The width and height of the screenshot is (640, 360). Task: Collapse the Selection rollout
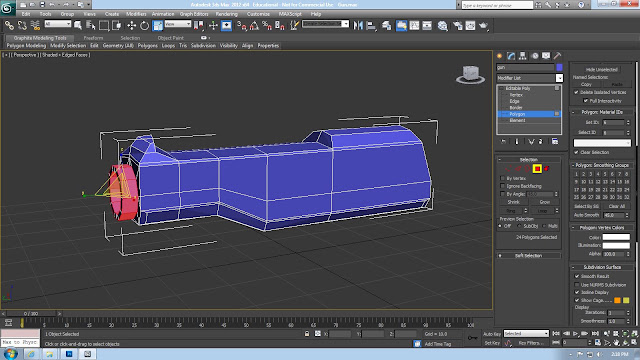click(529, 160)
